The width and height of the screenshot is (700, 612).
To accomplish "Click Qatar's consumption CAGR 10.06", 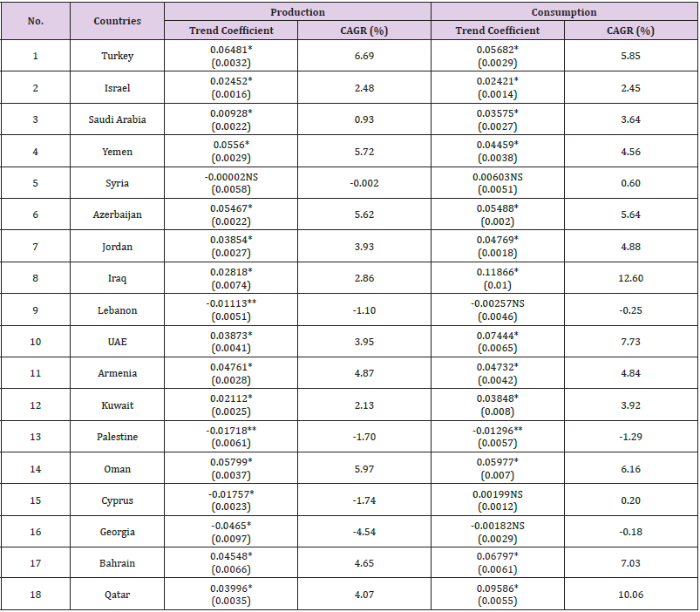I will tap(630, 595).
